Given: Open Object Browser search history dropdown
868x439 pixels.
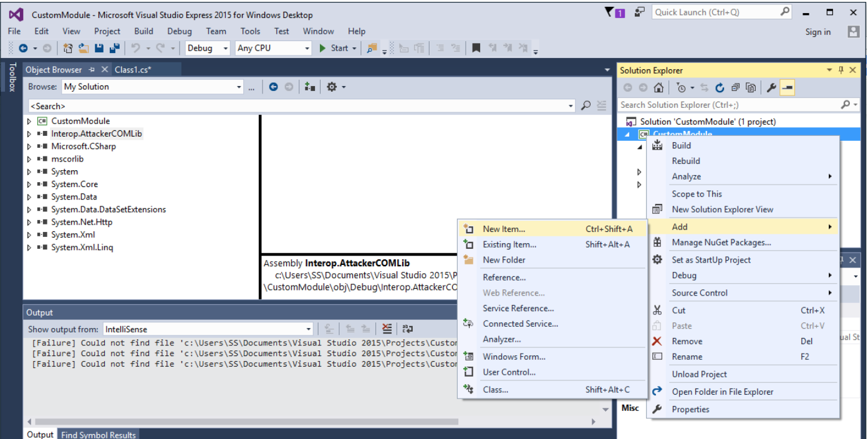Looking at the screenshot, I should (571, 106).
